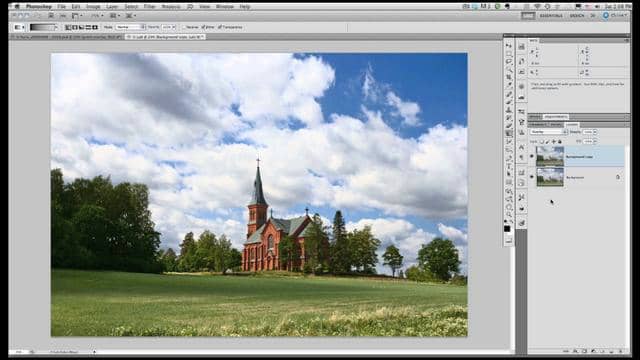Open the CS Live button
This screenshot has width=640, height=360.
pos(614,16)
